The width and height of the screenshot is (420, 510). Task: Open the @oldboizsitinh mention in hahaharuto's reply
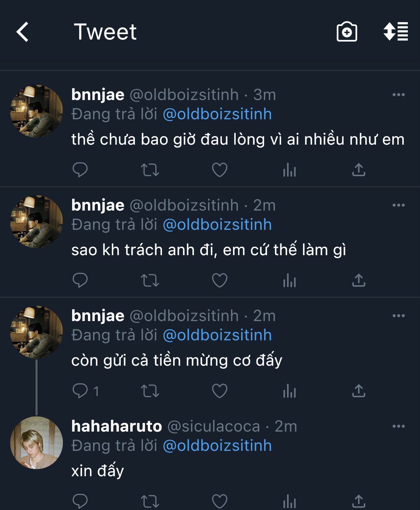[x=217, y=446]
